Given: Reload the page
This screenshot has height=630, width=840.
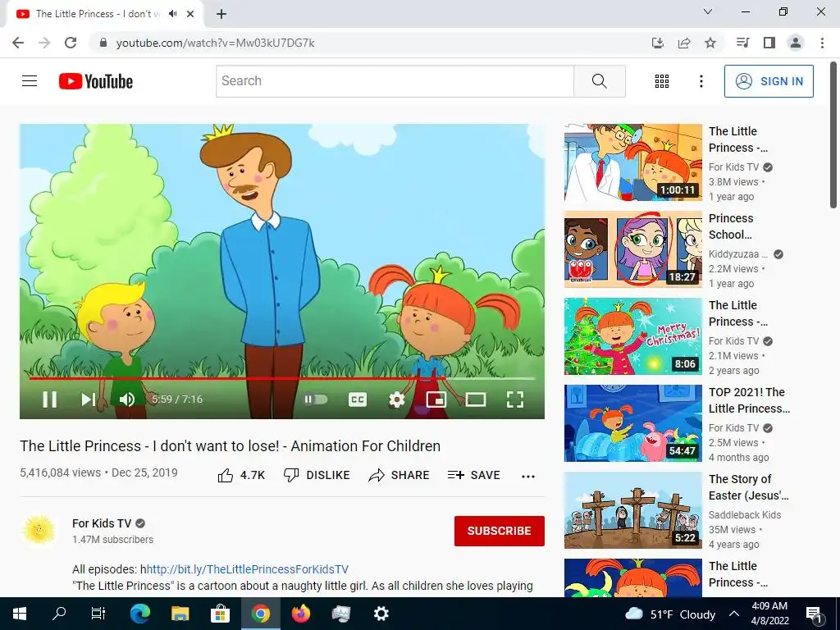Looking at the screenshot, I should 71,43.
